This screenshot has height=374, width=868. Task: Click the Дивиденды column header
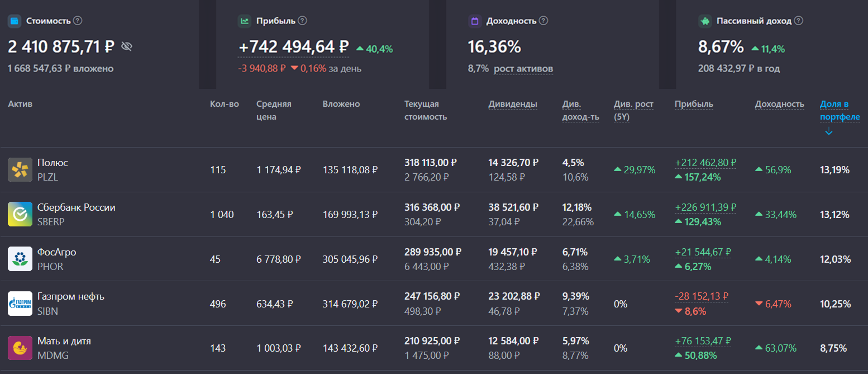512,104
